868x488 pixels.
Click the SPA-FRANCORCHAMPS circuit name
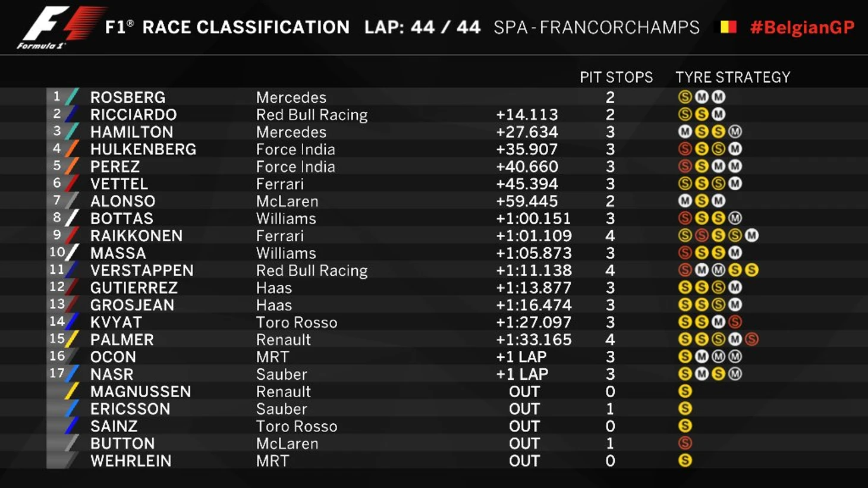596,27
